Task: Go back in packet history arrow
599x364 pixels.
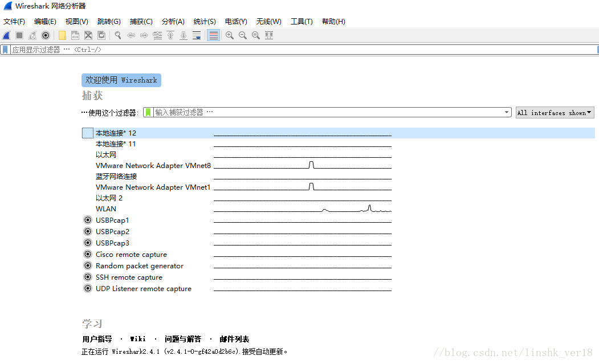Action: coord(131,35)
